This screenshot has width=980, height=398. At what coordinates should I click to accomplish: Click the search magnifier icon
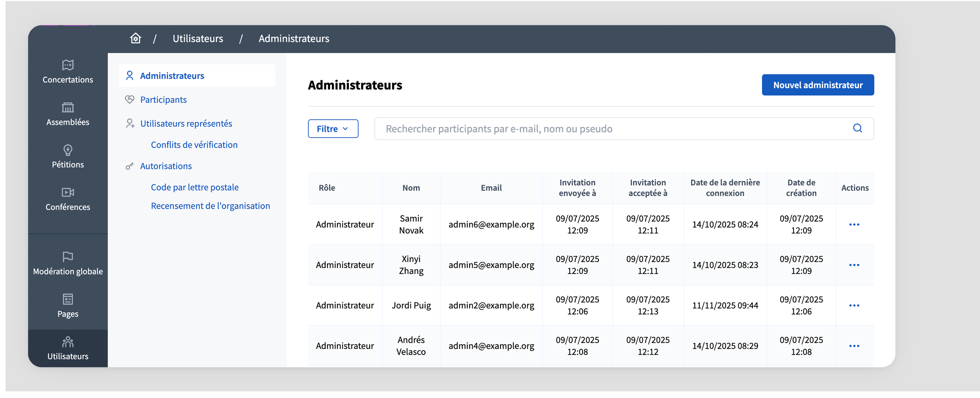[x=857, y=128]
